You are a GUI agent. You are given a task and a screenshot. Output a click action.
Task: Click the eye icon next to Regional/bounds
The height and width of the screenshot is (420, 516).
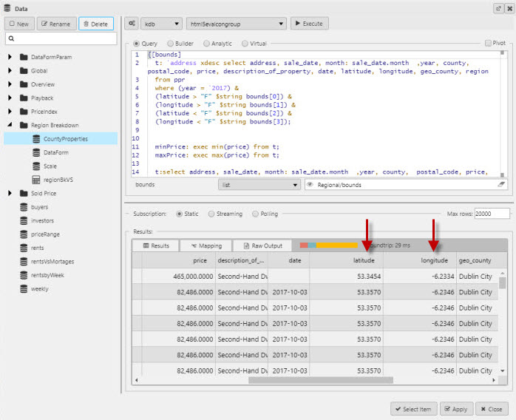click(310, 185)
